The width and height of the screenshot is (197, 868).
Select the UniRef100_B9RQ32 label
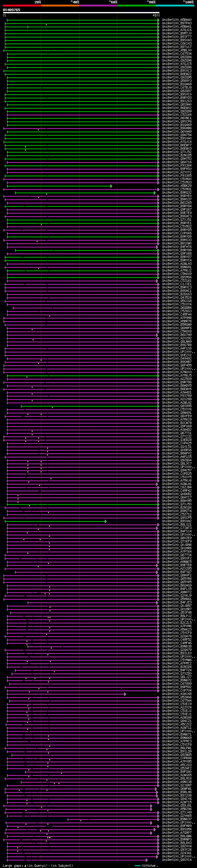177,192
